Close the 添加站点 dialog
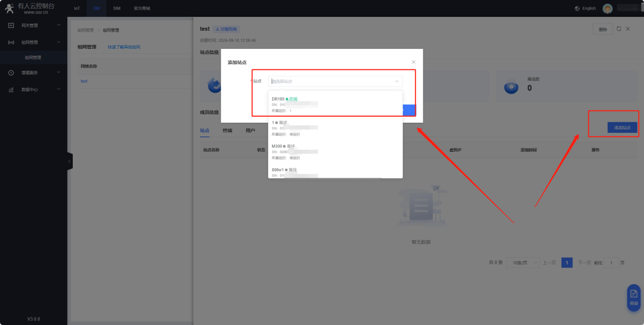 (x=413, y=62)
